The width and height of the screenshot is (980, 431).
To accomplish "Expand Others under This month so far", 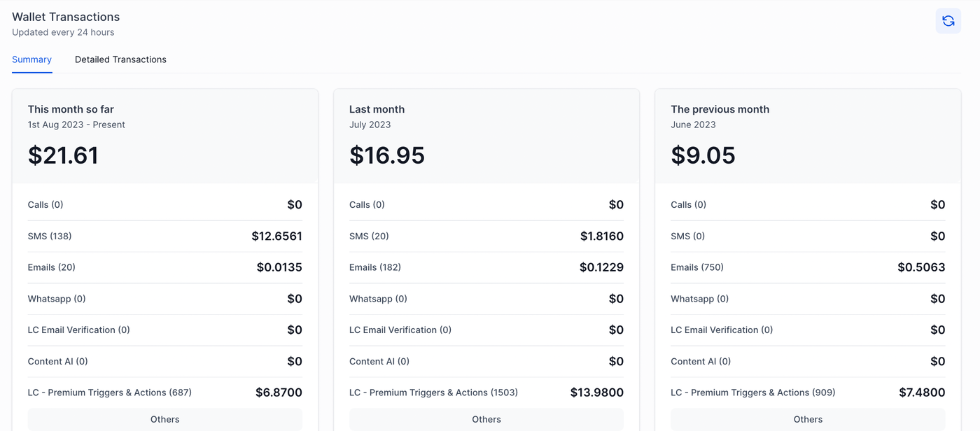I will tap(164, 419).
